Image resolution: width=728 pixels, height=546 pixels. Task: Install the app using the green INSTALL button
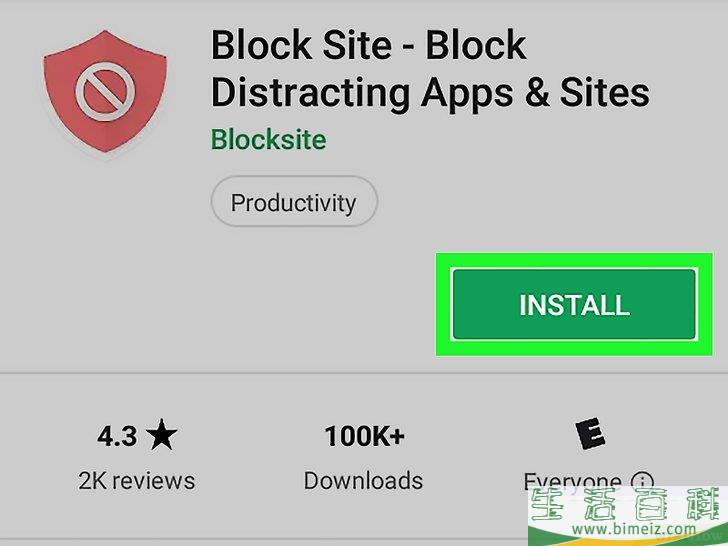574,305
